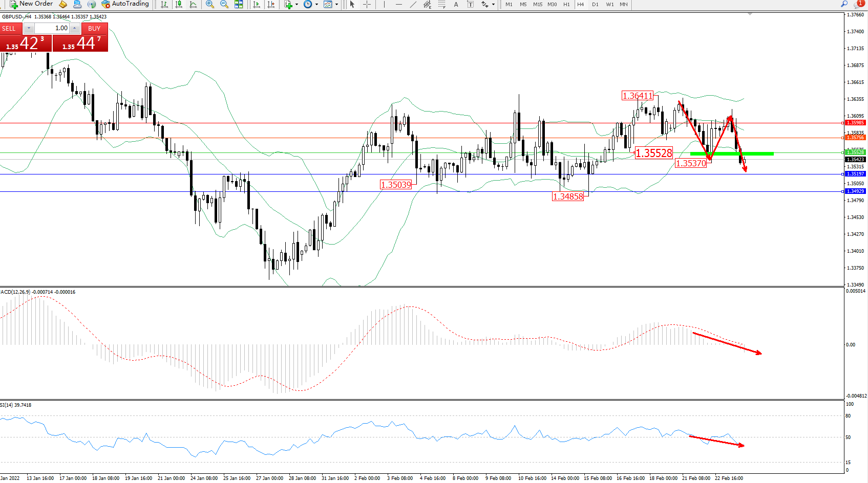Select the trendline drawing tool
Viewport: 868px width, 483px height.
[x=413, y=4]
